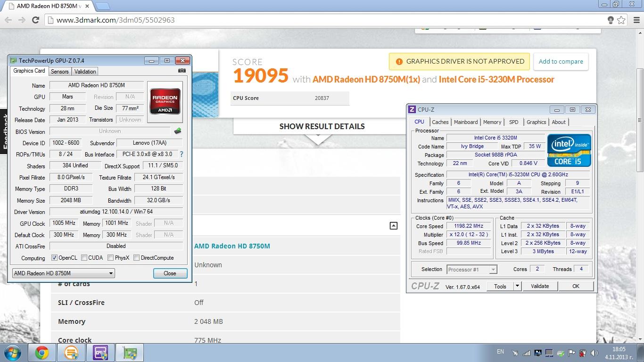Click the Intel Core i5 logo in CPU-Z
The height and width of the screenshot is (362, 644).
coord(569,150)
